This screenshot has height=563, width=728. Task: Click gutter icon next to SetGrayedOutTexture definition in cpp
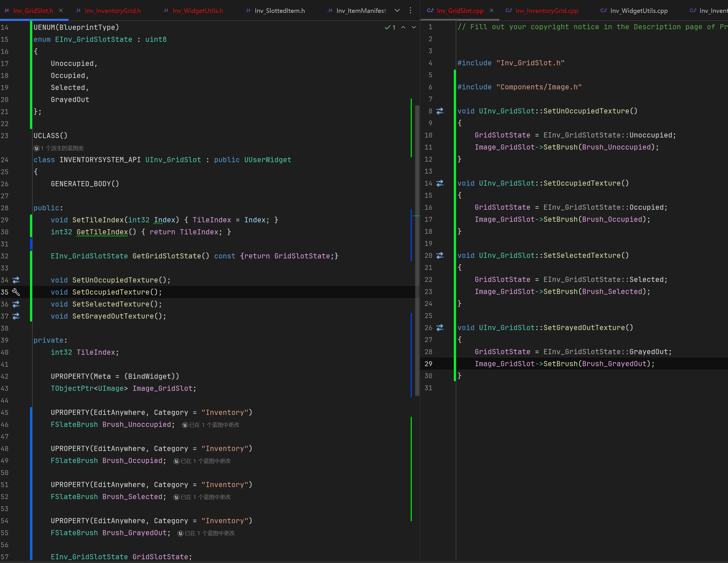pyautogui.click(x=440, y=328)
